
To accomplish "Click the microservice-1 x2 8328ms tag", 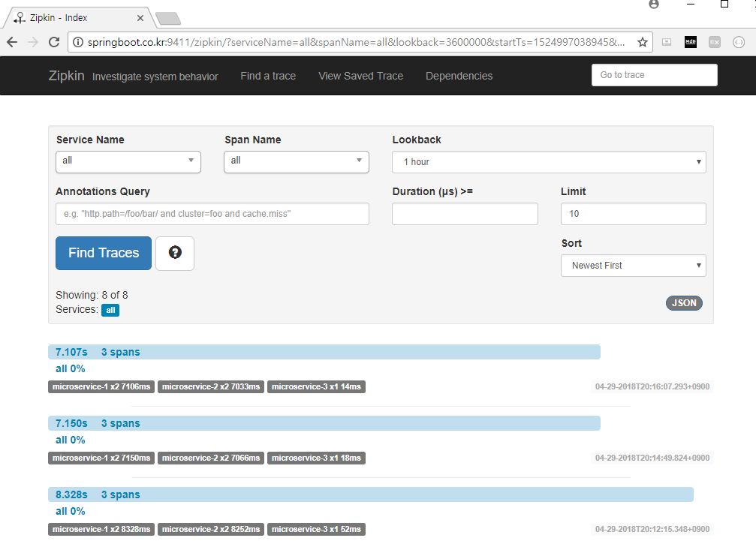I will [101, 529].
